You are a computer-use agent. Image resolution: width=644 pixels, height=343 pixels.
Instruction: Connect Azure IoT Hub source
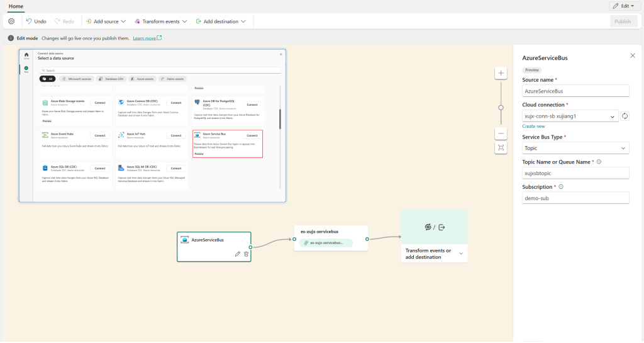pos(176,135)
